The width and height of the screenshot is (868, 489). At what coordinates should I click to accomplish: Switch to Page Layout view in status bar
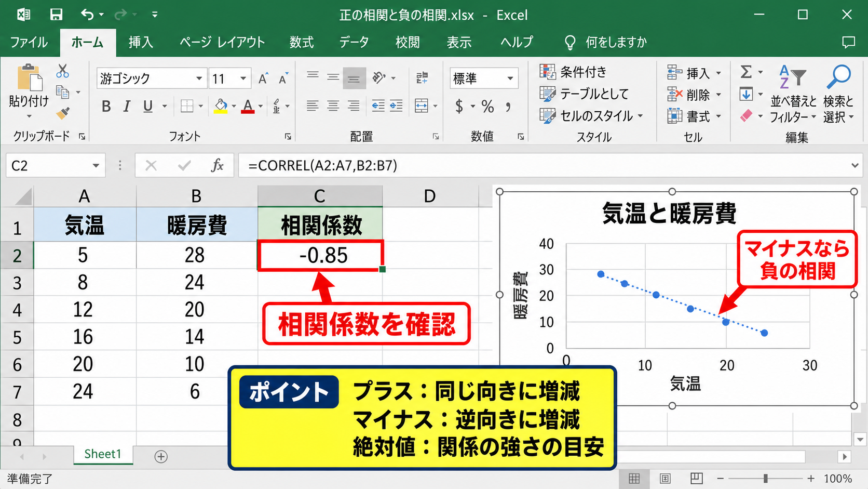[665, 478]
